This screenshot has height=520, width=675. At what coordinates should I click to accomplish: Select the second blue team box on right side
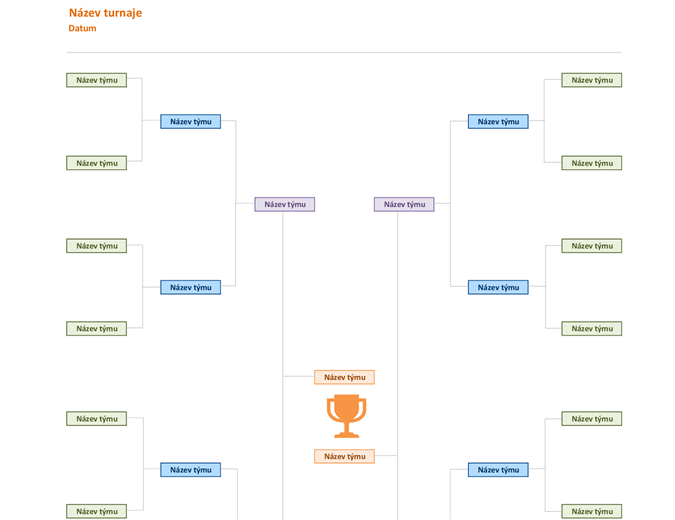point(498,287)
